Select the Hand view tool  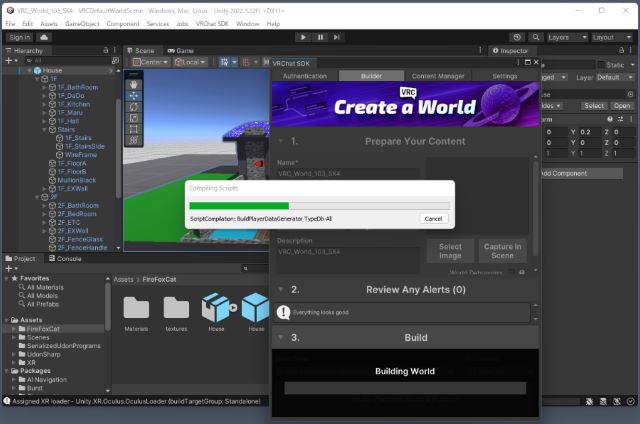[133, 85]
